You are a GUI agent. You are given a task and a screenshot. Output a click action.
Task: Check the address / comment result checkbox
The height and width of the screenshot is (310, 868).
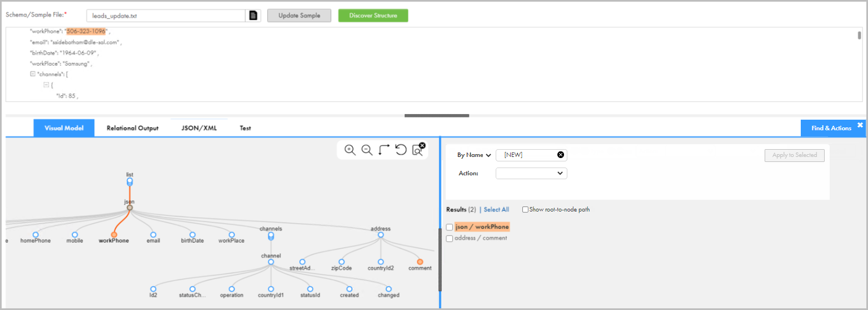pos(450,238)
